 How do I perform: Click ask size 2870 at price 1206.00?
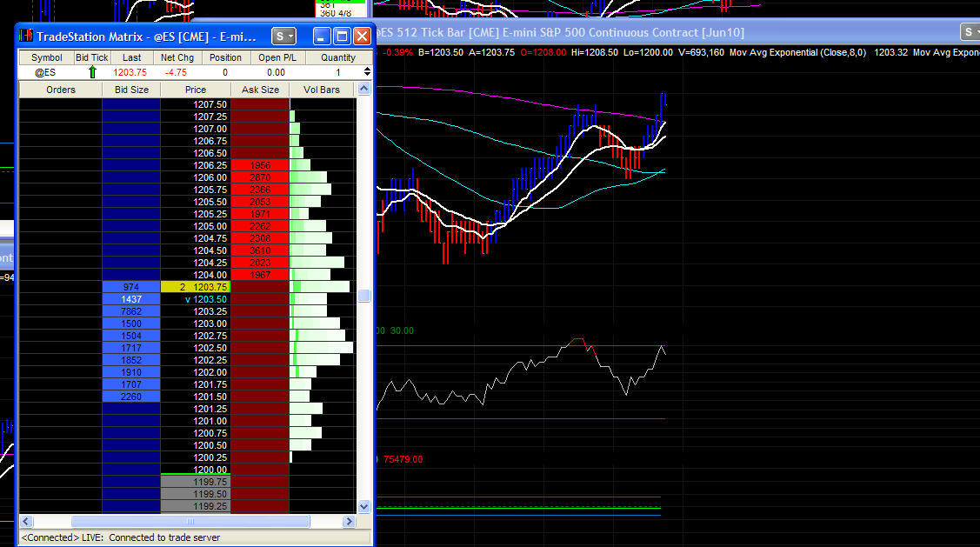pyautogui.click(x=260, y=177)
